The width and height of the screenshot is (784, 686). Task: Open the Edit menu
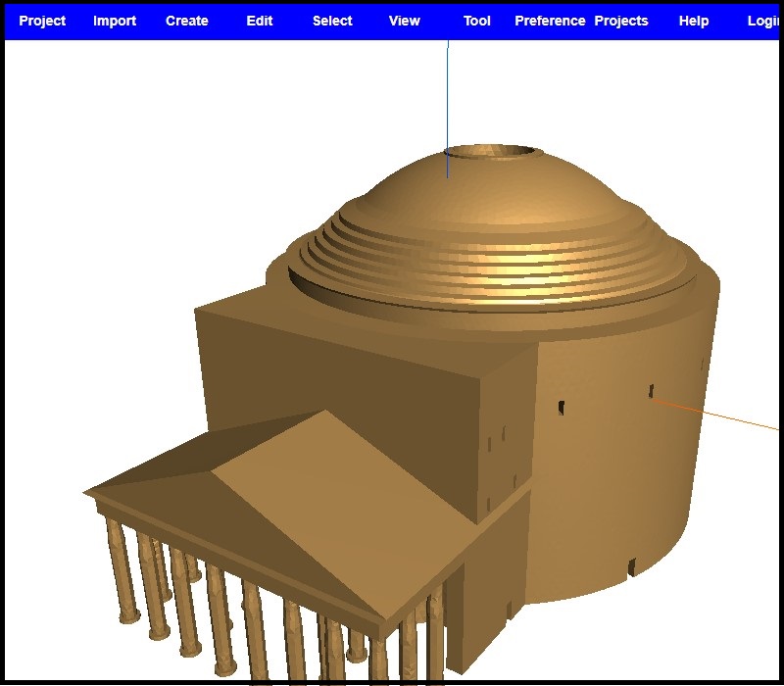[x=259, y=21]
